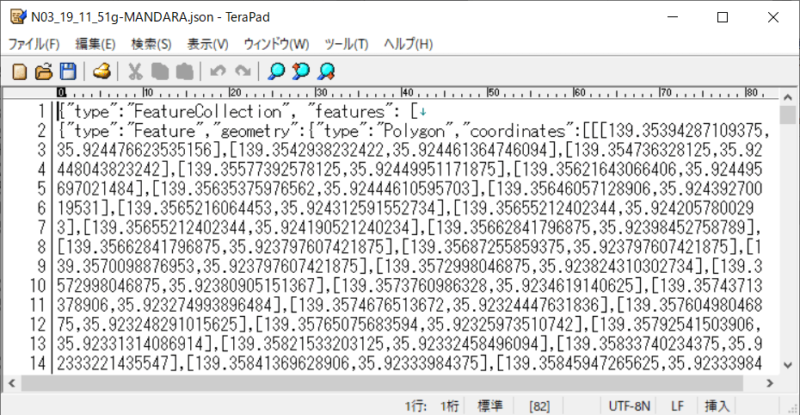Click the Copy toolbar icon
Image resolution: width=800 pixels, height=415 pixels.
(160, 71)
